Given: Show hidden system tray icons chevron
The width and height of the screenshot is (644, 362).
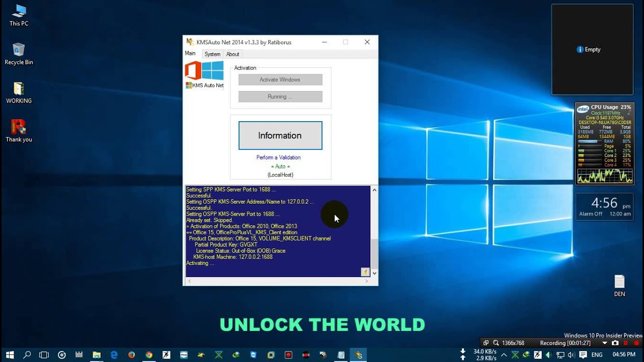Looking at the screenshot, I should (504, 355).
